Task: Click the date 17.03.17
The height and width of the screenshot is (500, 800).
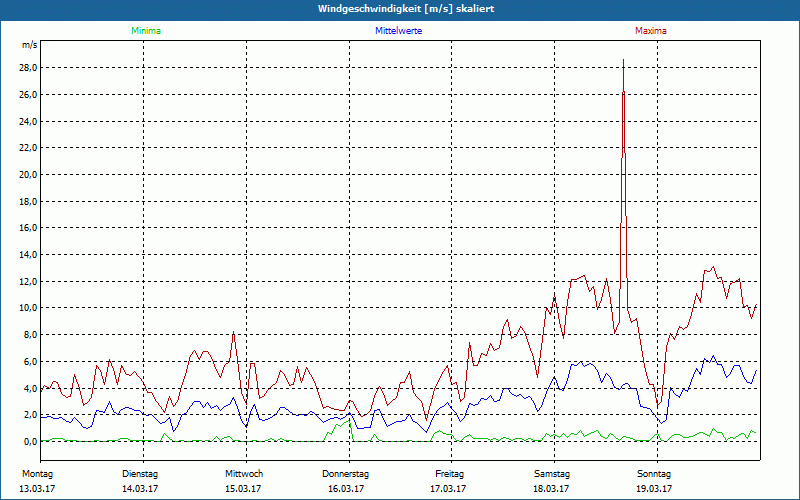Action: coord(448,489)
